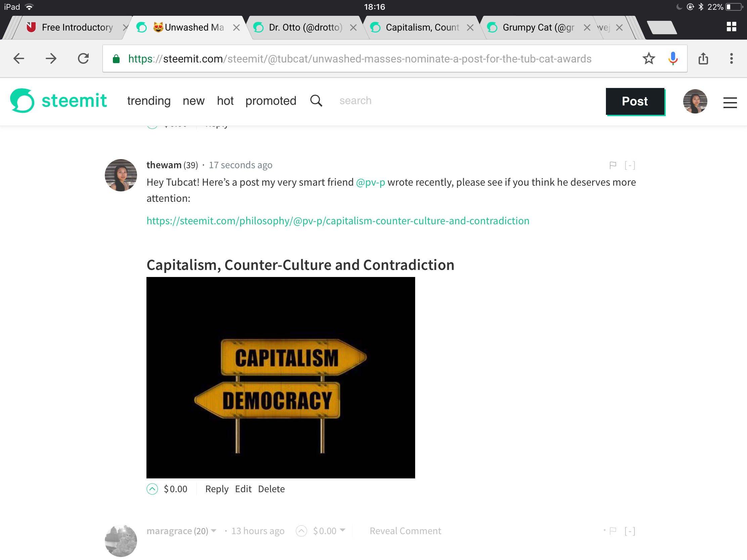747x560 pixels.
Task: Flag thewam's comment
Action: 613,165
